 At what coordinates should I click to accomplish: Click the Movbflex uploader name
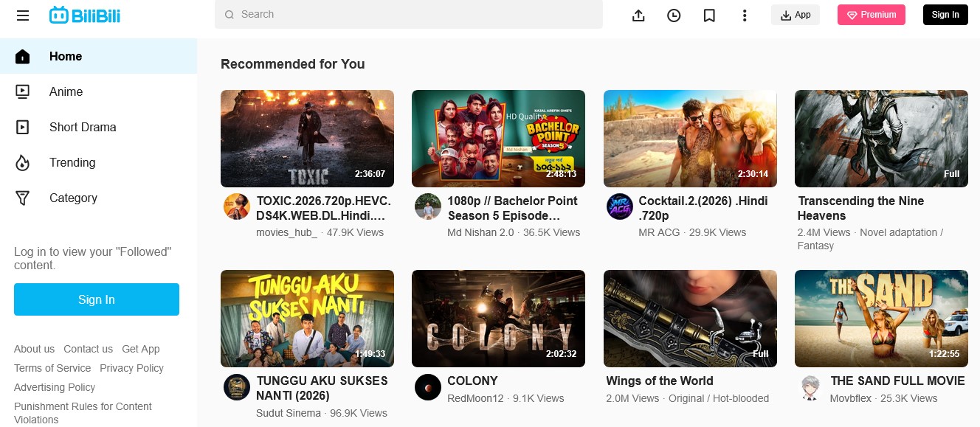[x=851, y=398]
